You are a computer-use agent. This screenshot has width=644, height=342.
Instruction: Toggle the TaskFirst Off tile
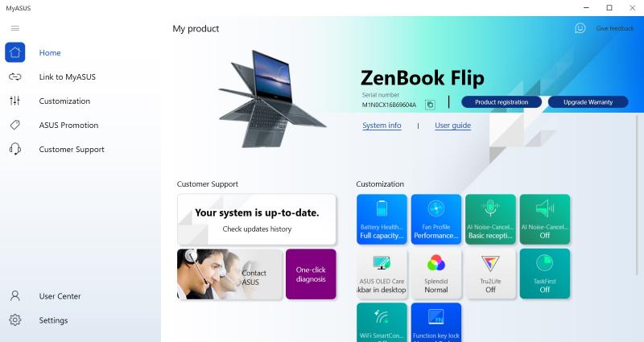tap(545, 274)
